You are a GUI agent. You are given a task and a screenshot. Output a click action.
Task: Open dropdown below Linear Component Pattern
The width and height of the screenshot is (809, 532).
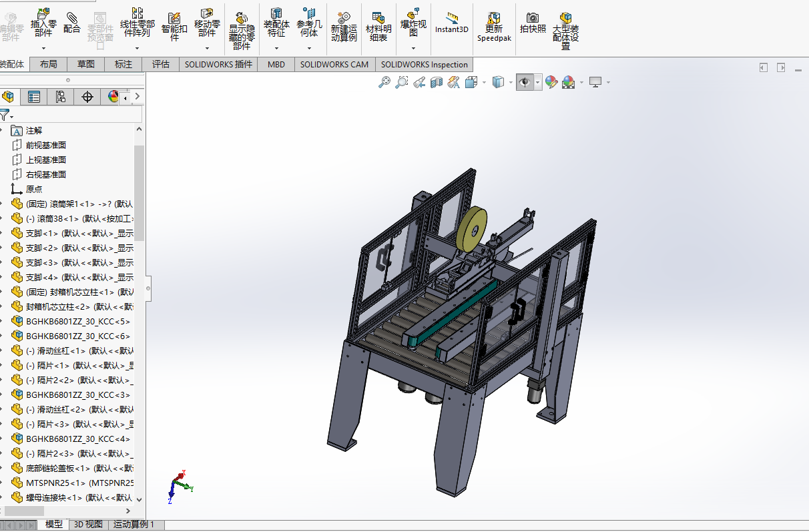tap(138, 48)
